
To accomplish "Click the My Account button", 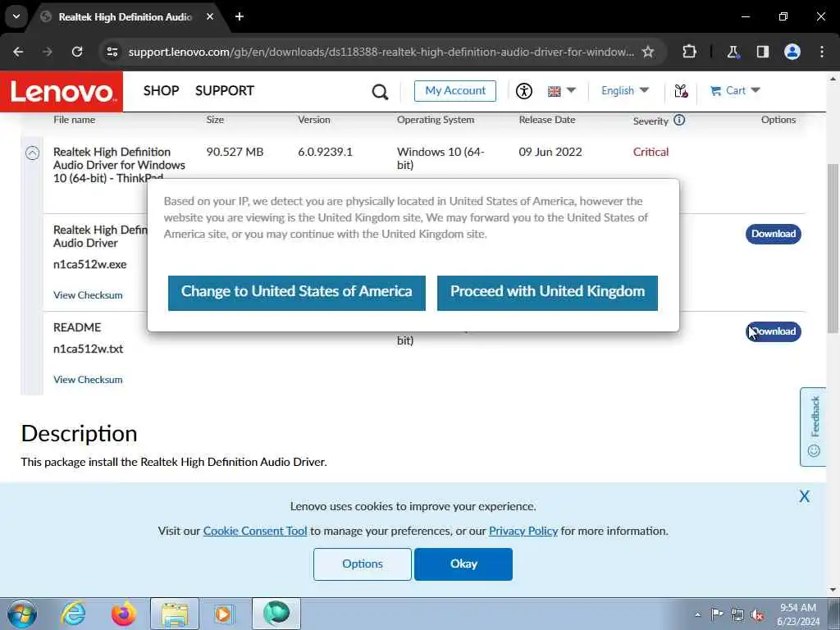I will [x=455, y=90].
